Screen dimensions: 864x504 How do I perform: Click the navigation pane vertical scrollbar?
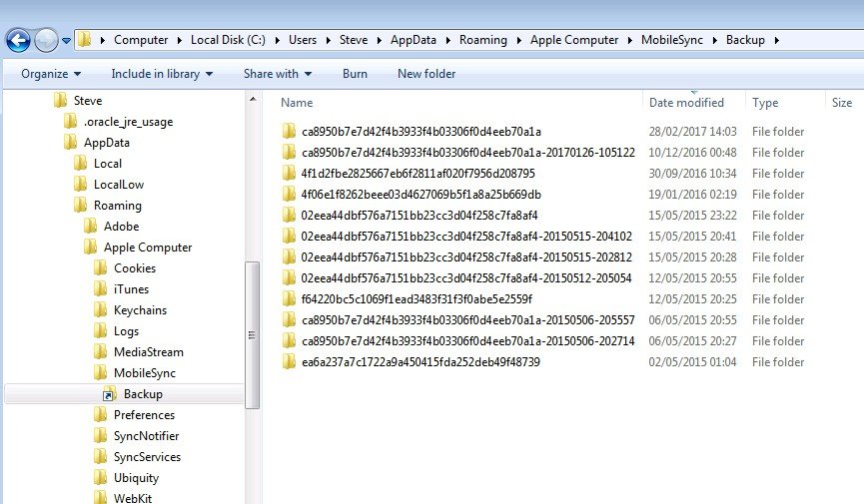click(252, 333)
